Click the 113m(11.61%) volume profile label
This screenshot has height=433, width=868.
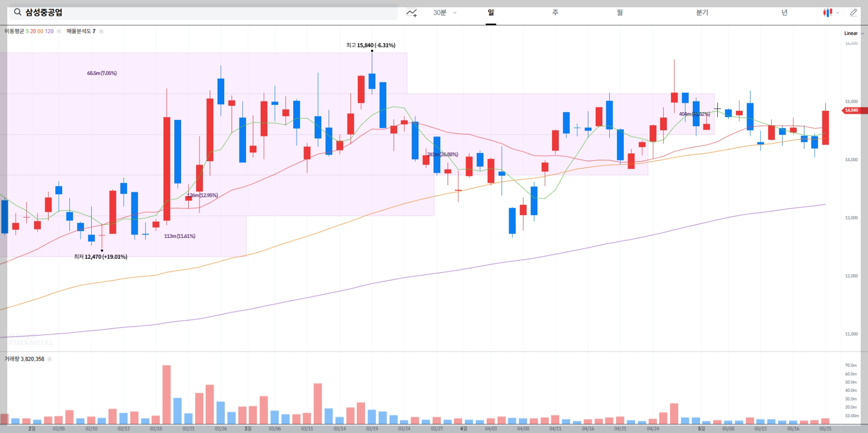tap(180, 236)
